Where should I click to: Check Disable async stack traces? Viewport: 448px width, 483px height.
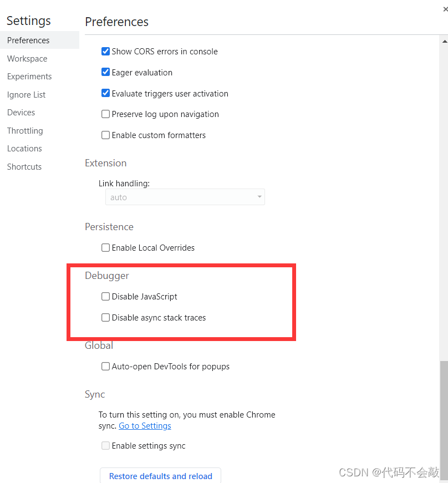coord(105,318)
